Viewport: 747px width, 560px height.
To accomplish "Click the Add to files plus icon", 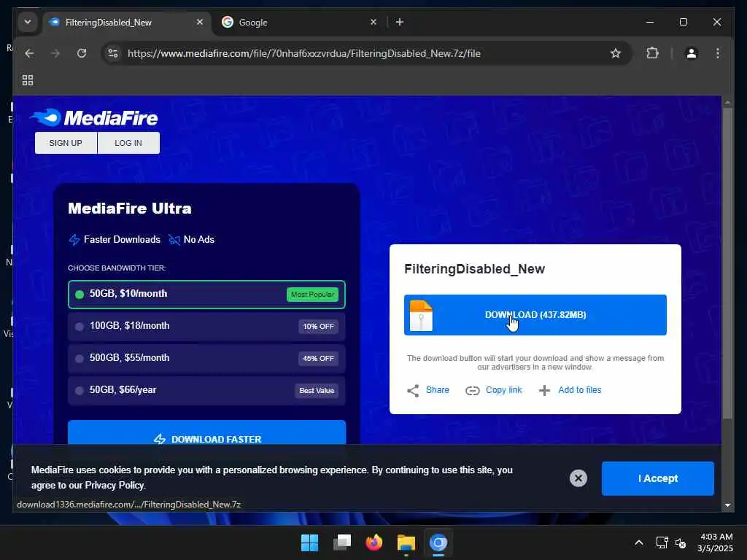I will (x=544, y=391).
